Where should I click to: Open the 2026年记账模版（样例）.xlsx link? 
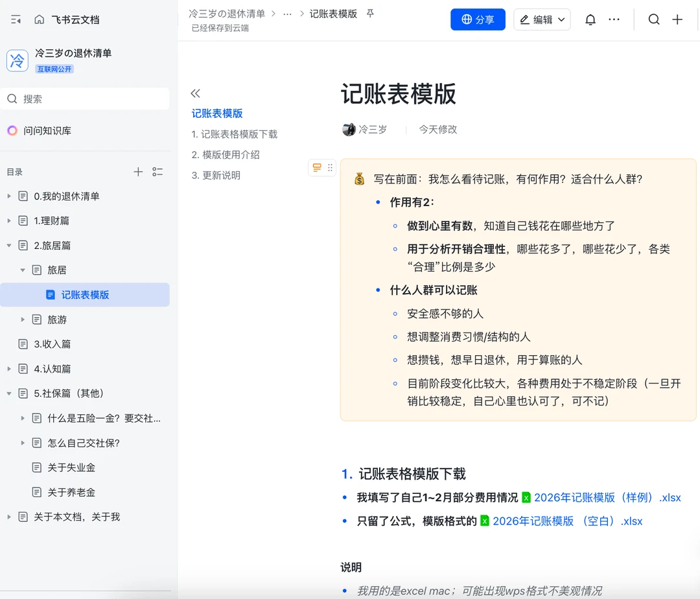(x=607, y=498)
